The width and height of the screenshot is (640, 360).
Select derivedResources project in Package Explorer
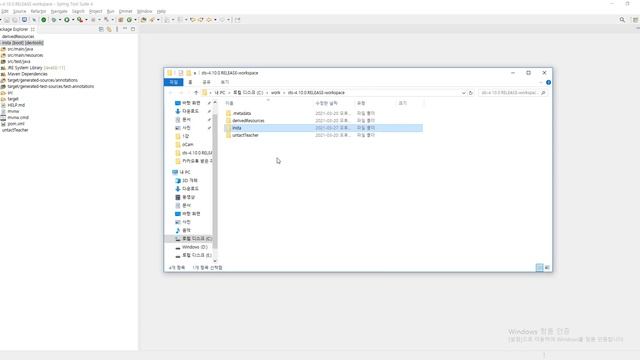[18, 36]
